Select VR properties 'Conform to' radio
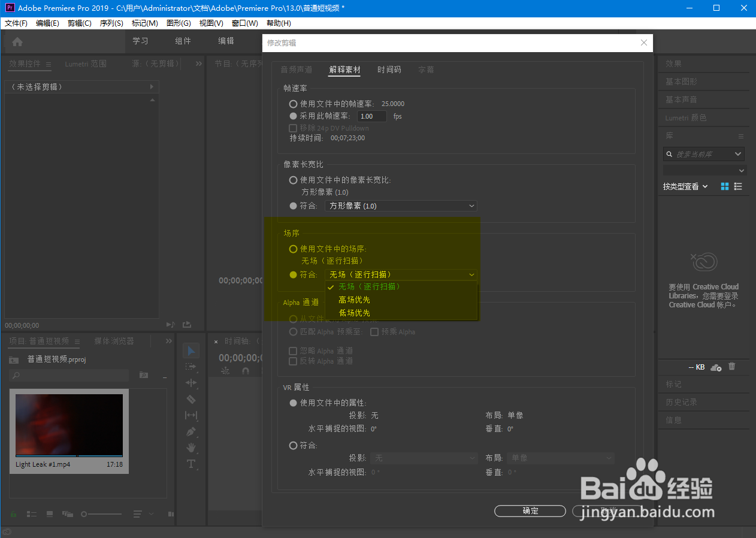This screenshot has height=538, width=756. coord(293,445)
